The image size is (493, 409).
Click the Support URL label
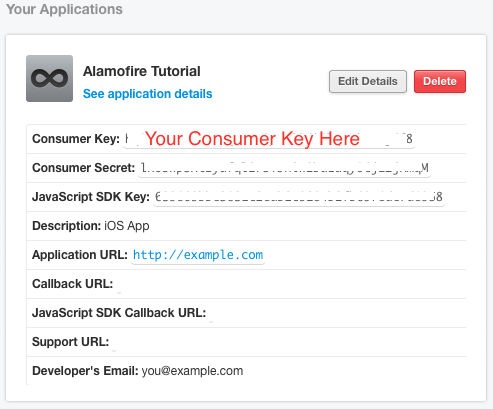(x=70, y=342)
